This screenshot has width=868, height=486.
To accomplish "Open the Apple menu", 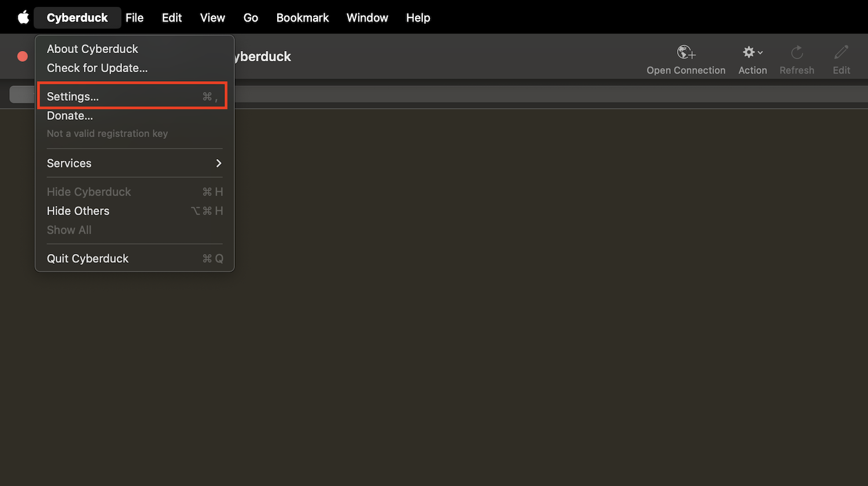I will (x=23, y=17).
